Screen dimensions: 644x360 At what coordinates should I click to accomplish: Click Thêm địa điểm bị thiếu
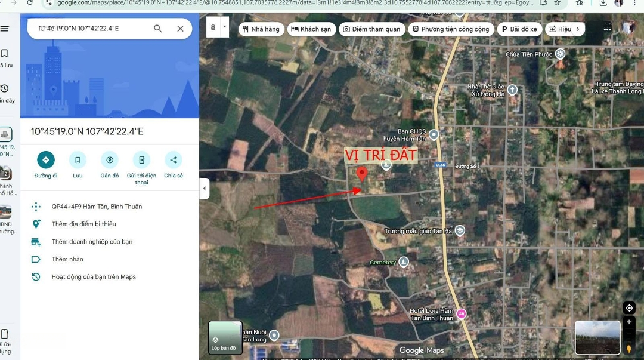click(x=83, y=224)
